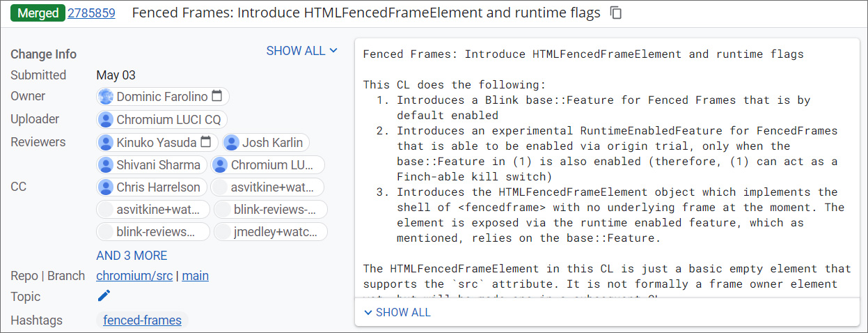Click the Merged status badge
The image size is (868, 333).
38,13
